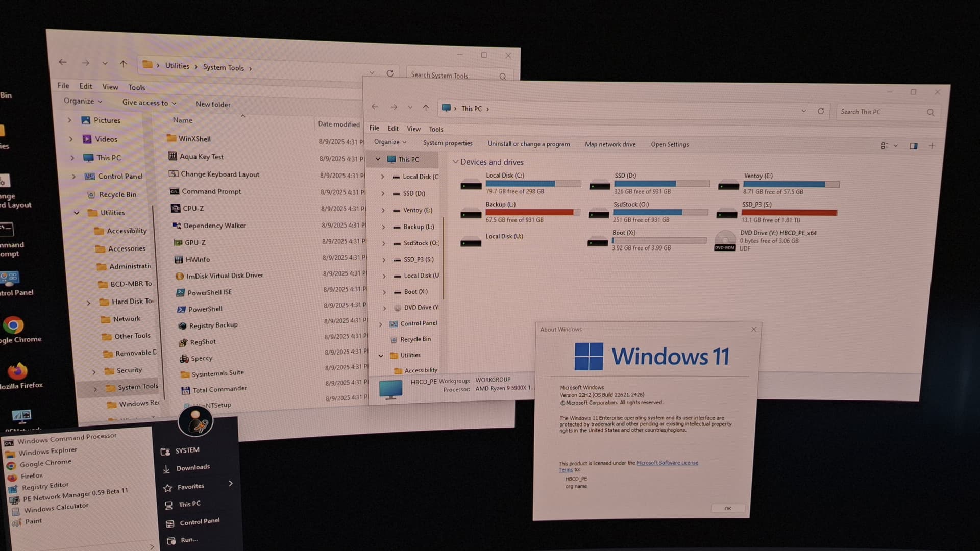980x551 pixels.
Task: Open the View menu in System Tools window
Action: [110, 87]
